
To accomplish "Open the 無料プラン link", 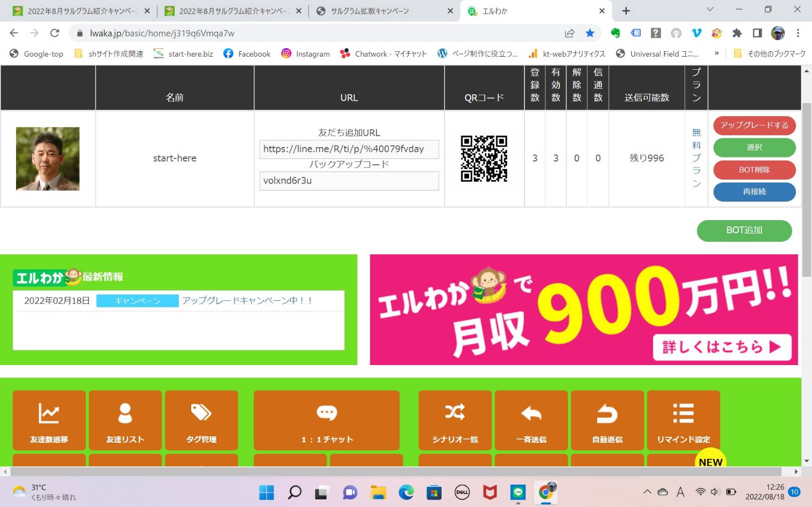I will pyautogui.click(x=696, y=158).
